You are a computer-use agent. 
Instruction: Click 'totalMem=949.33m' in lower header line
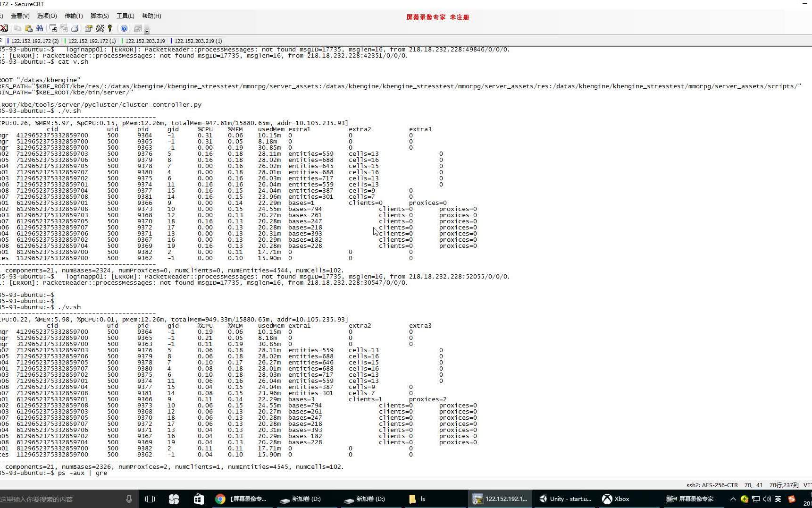tap(199, 320)
